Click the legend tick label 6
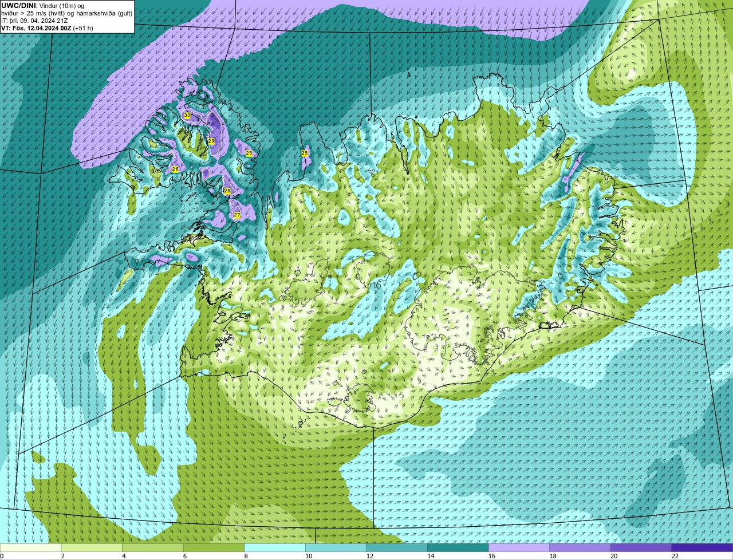 coord(184,556)
